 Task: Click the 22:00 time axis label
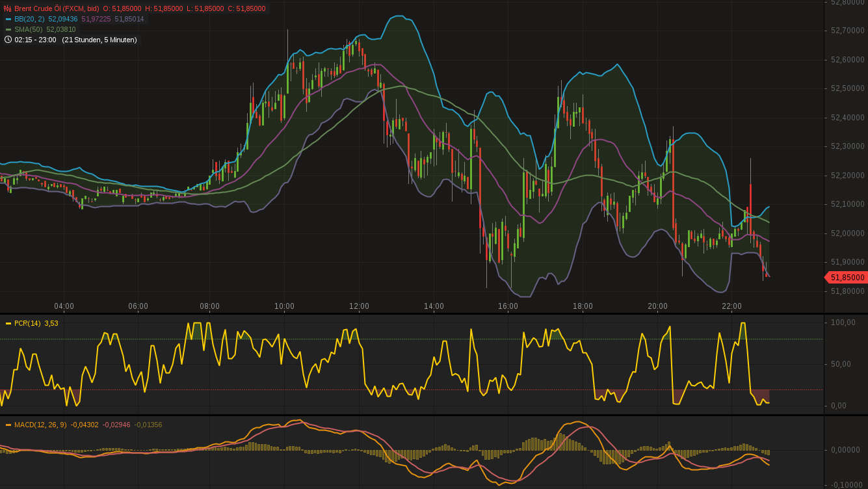pyautogui.click(x=733, y=306)
